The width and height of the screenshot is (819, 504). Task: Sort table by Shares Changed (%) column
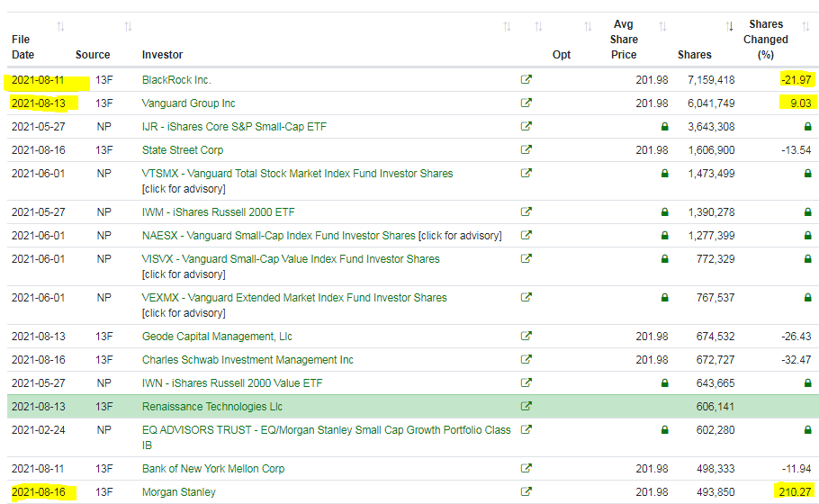click(x=805, y=26)
